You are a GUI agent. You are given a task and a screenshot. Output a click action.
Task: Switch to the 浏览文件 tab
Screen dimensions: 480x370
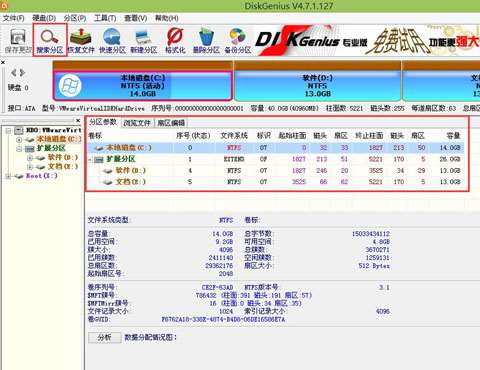click(137, 123)
